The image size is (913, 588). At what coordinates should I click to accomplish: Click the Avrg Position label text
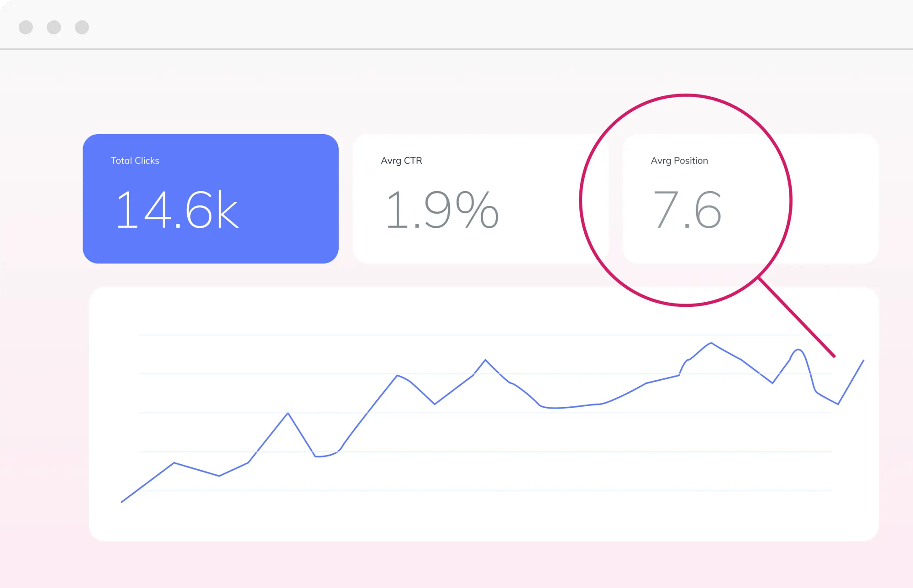pyautogui.click(x=679, y=161)
